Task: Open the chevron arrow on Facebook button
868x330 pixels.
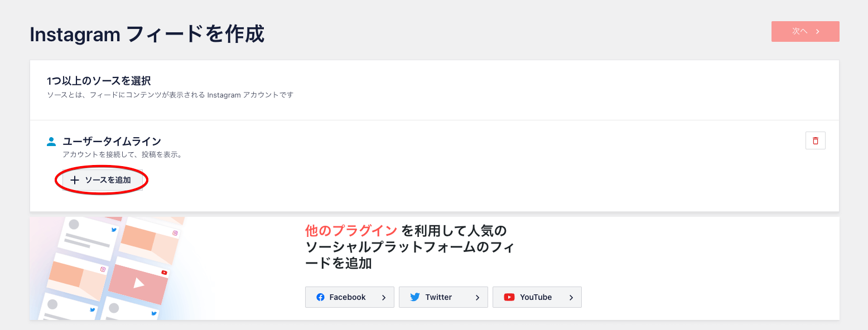Action: click(x=384, y=298)
